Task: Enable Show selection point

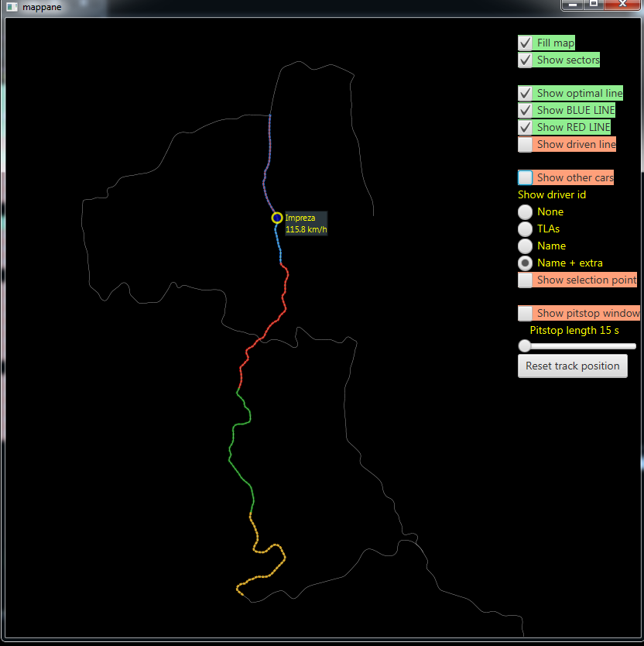Action: (525, 280)
